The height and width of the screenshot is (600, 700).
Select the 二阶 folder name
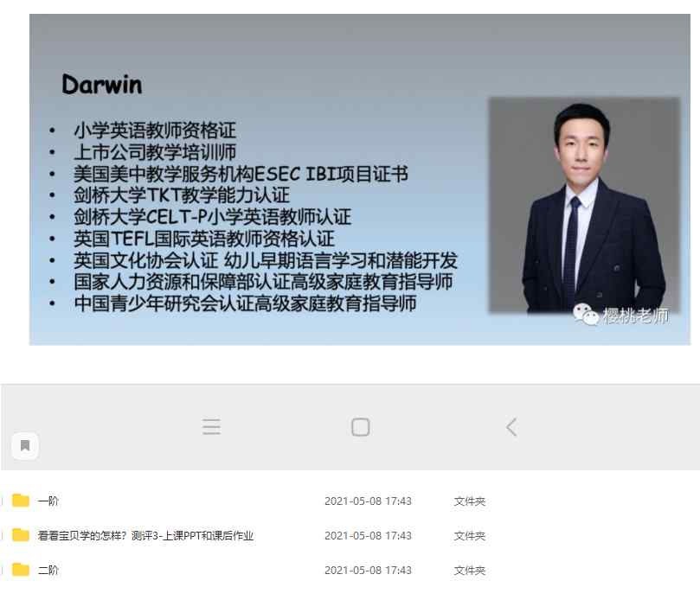pos(48,570)
